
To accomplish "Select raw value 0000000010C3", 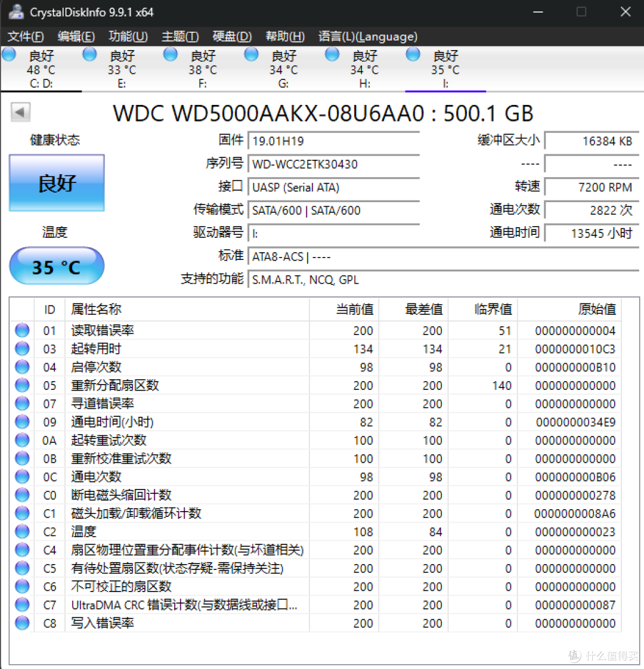I will pos(575,349).
